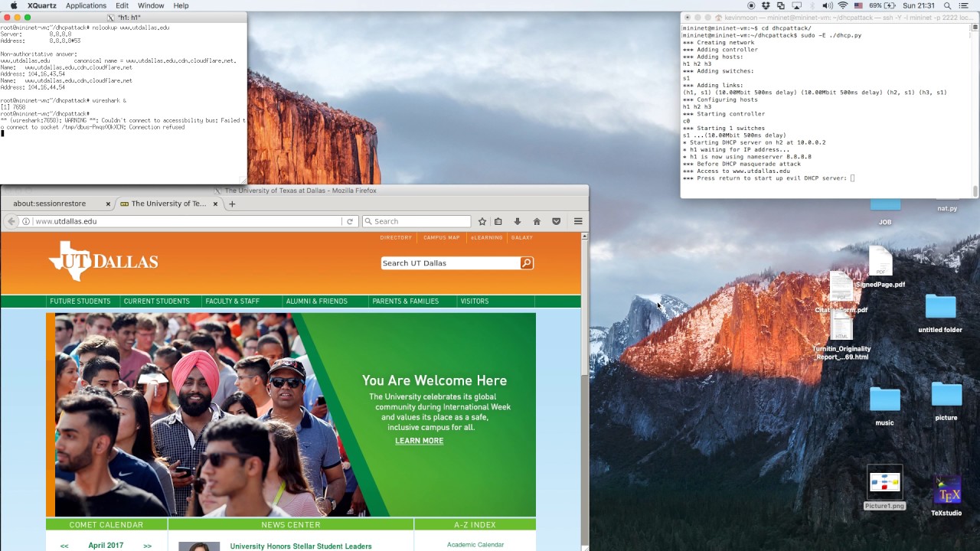The height and width of the screenshot is (551, 980).
Task: Open the CURRENT STUDENTS menu
Action: 156,302
